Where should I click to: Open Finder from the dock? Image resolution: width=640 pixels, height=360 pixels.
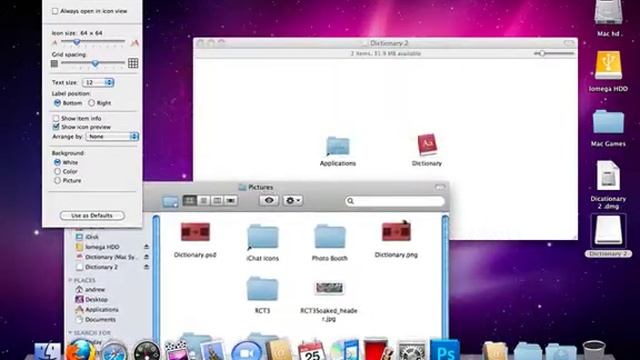coord(47,352)
